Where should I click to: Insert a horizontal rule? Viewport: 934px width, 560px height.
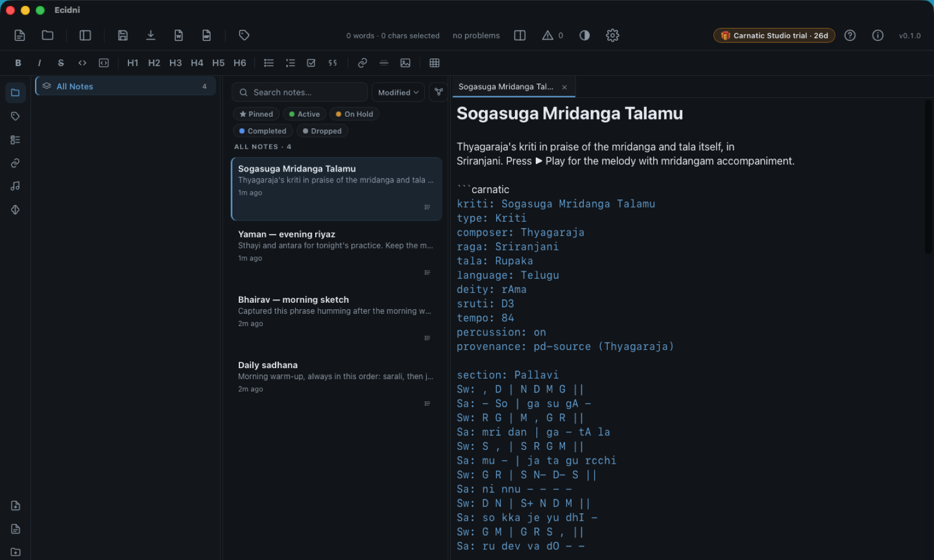(384, 63)
